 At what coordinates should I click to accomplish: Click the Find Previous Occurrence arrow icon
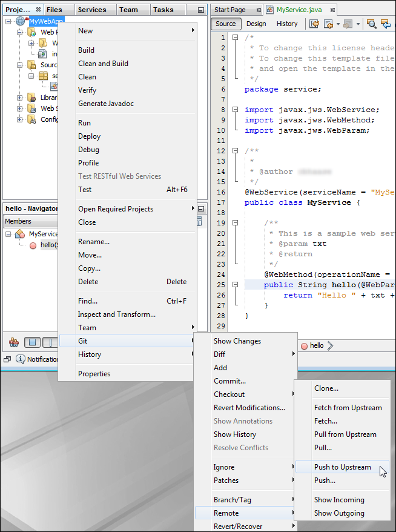(x=386, y=24)
